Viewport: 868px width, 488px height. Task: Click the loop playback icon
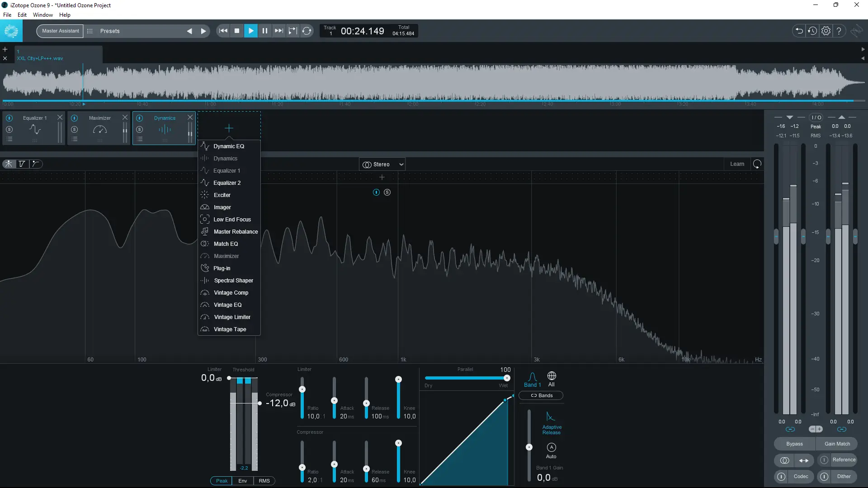[x=307, y=31]
